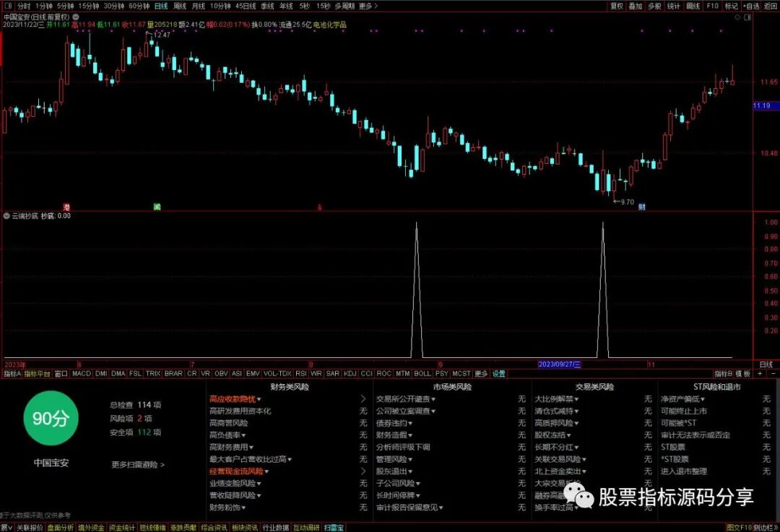Click 更多扫雷避险 link
780x532 pixels.
(138, 464)
